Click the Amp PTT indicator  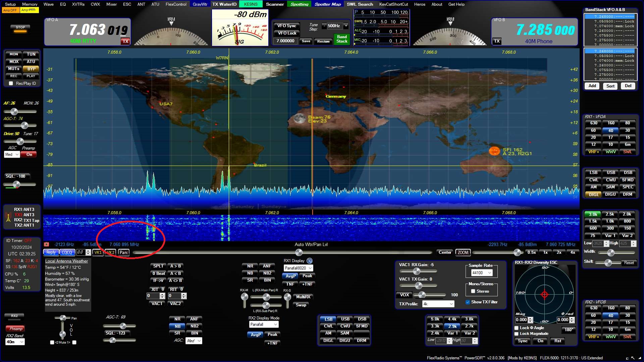pyautogui.click(x=29, y=10)
